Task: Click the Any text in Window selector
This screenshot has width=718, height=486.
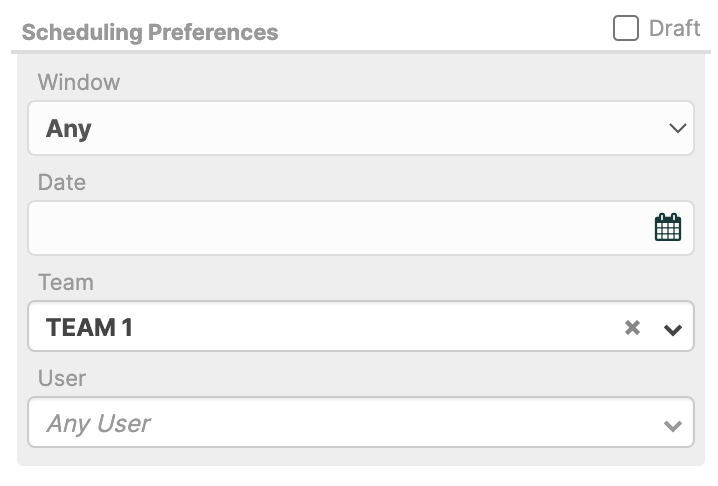Action: tap(69, 129)
